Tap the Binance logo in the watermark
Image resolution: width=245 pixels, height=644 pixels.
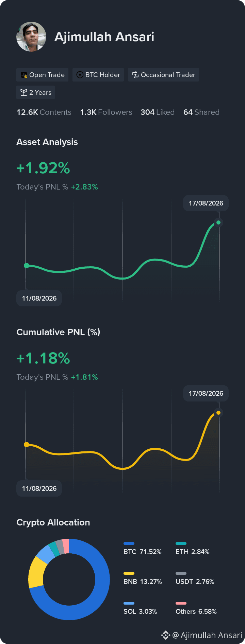(165, 635)
